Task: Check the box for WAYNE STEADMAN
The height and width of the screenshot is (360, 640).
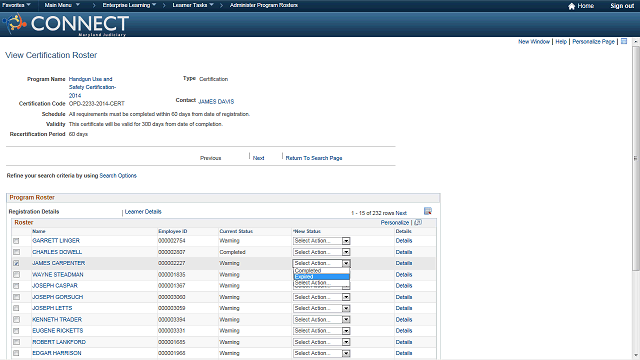Action: pyautogui.click(x=16, y=275)
